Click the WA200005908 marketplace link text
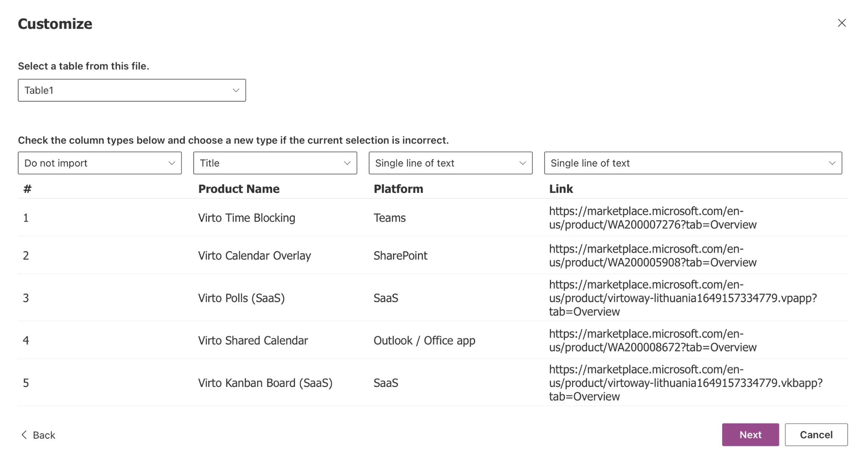Image resolution: width=868 pixels, height=470 pixels. pos(653,256)
